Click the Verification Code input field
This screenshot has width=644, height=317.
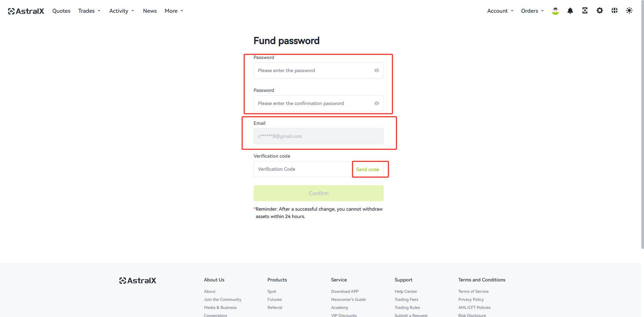(302, 169)
